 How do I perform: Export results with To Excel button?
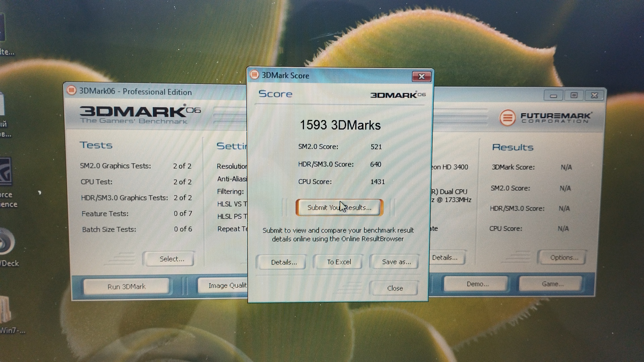339,262
